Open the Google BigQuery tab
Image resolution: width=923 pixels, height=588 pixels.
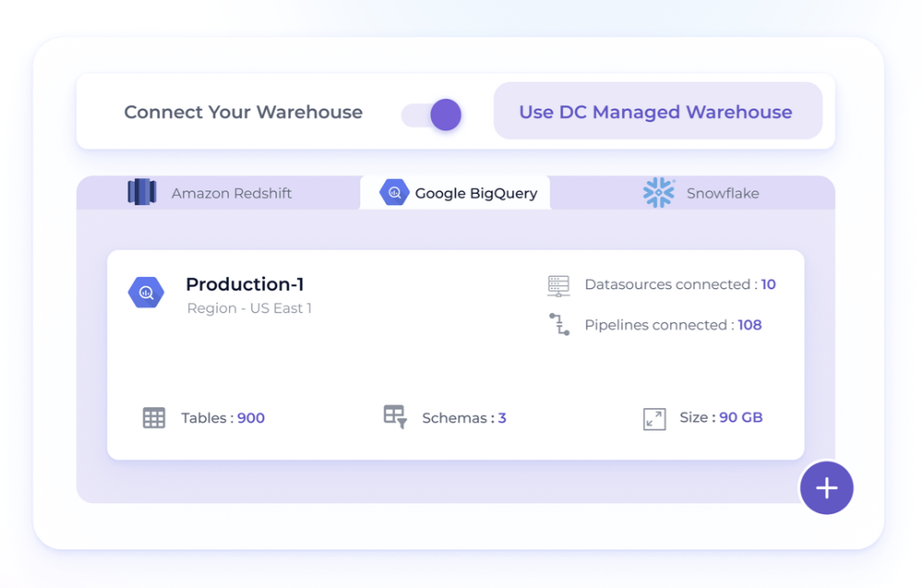click(455, 193)
